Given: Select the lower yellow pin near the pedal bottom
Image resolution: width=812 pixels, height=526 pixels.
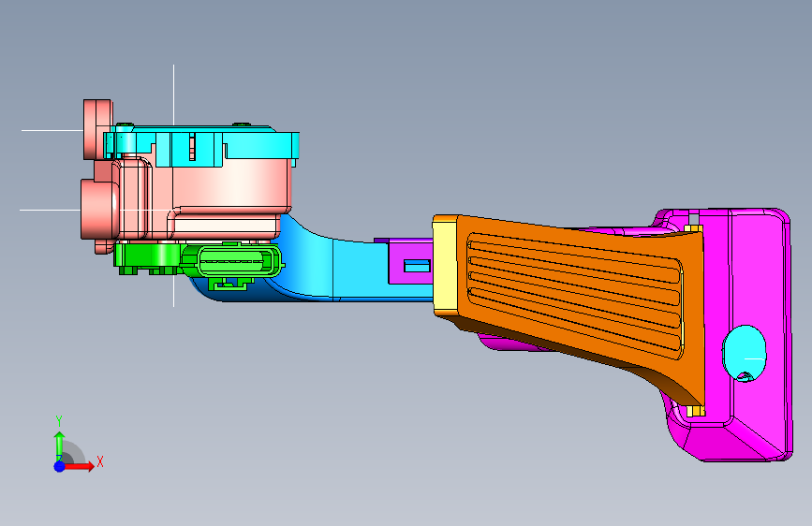Looking at the screenshot, I should [696, 411].
